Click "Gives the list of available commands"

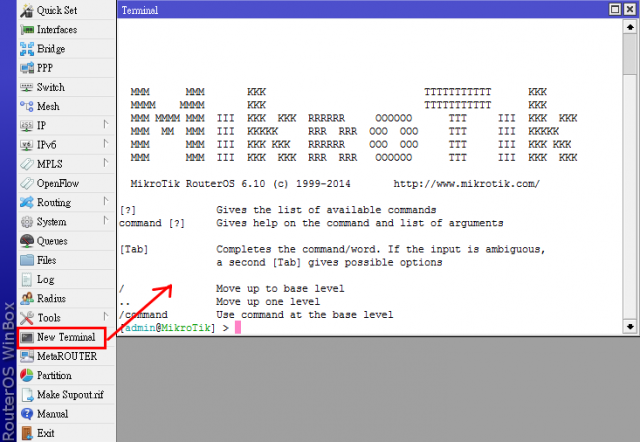[x=326, y=210]
